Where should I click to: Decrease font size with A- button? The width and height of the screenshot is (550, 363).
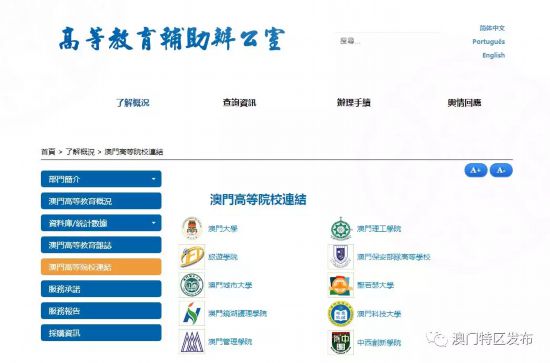[x=501, y=170]
